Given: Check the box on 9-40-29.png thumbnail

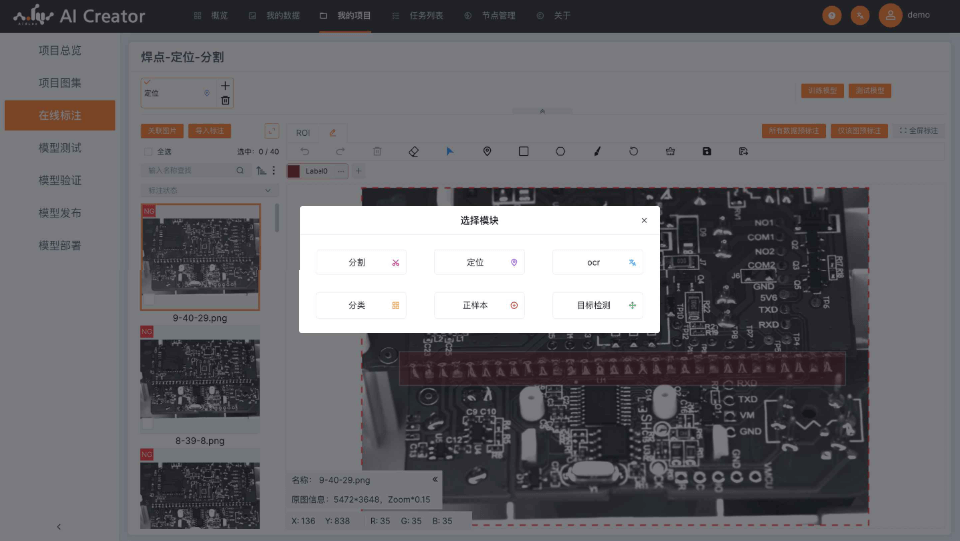Looking at the screenshot, I should [148, 301].
